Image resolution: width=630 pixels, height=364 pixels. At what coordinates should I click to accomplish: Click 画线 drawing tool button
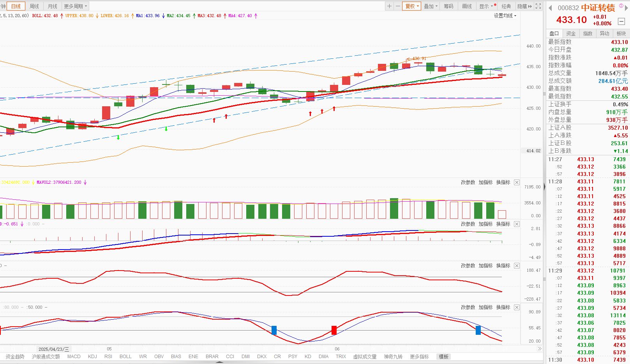467,6
